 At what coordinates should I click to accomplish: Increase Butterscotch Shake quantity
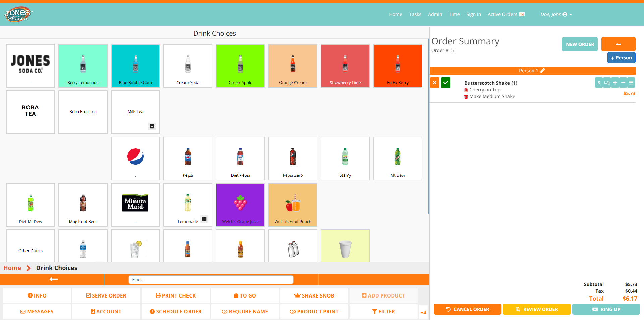615,83
